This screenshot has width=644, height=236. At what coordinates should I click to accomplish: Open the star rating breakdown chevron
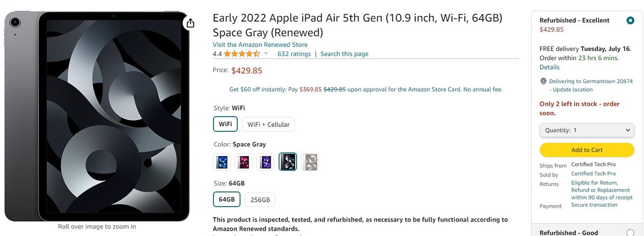tap(266, 54)
